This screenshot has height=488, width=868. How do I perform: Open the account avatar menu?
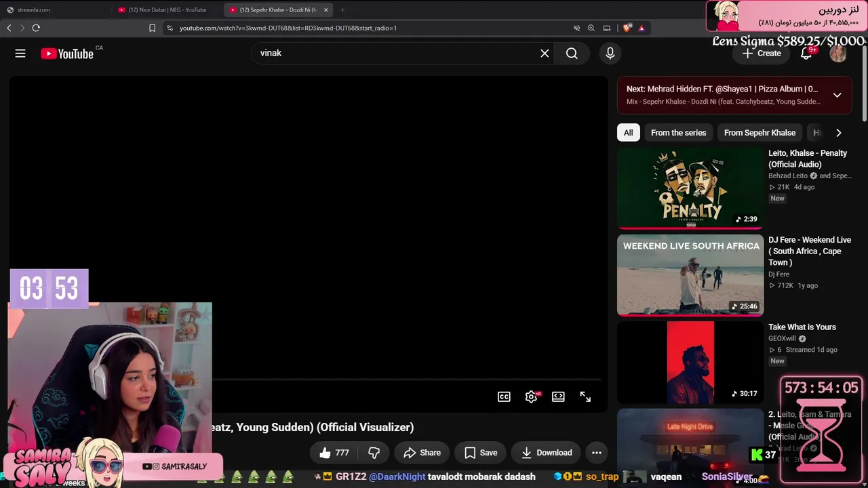pos(838,54)
